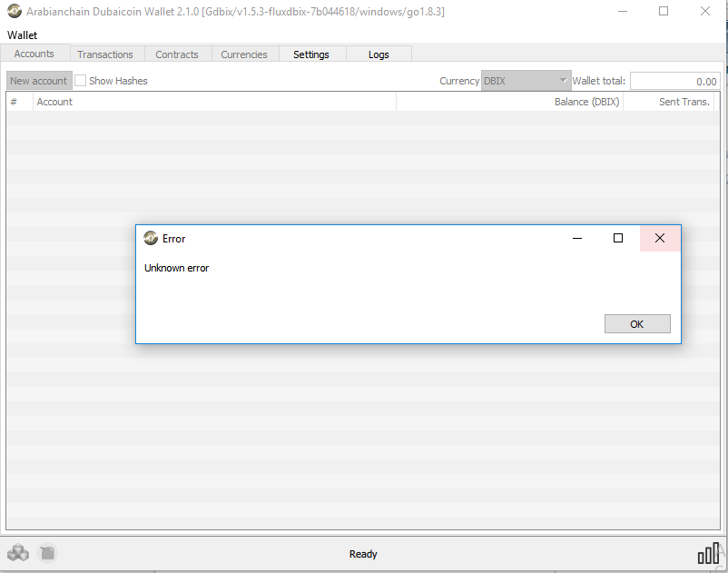Dismiss the error with OK

[637, 324]
